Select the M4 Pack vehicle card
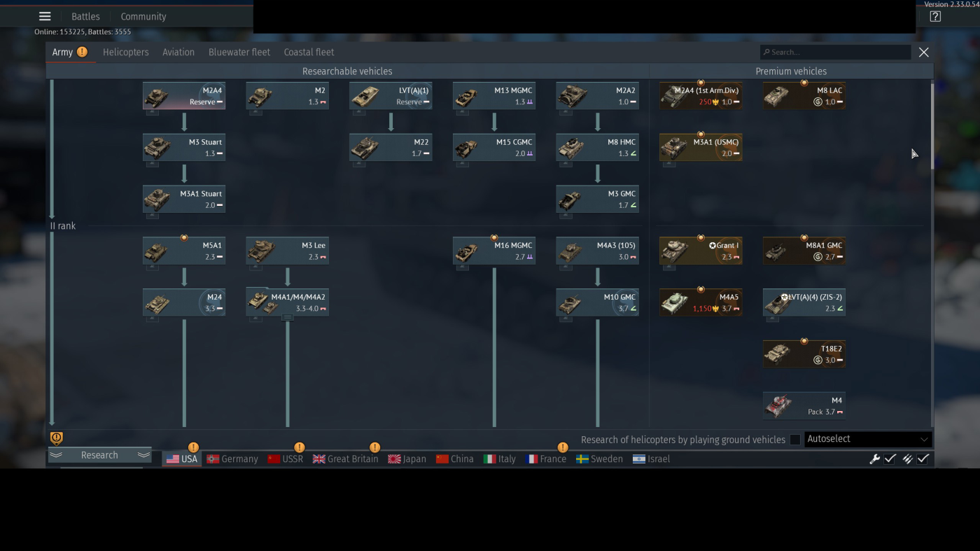The image size is (980, 551). [x=804, y=406]
